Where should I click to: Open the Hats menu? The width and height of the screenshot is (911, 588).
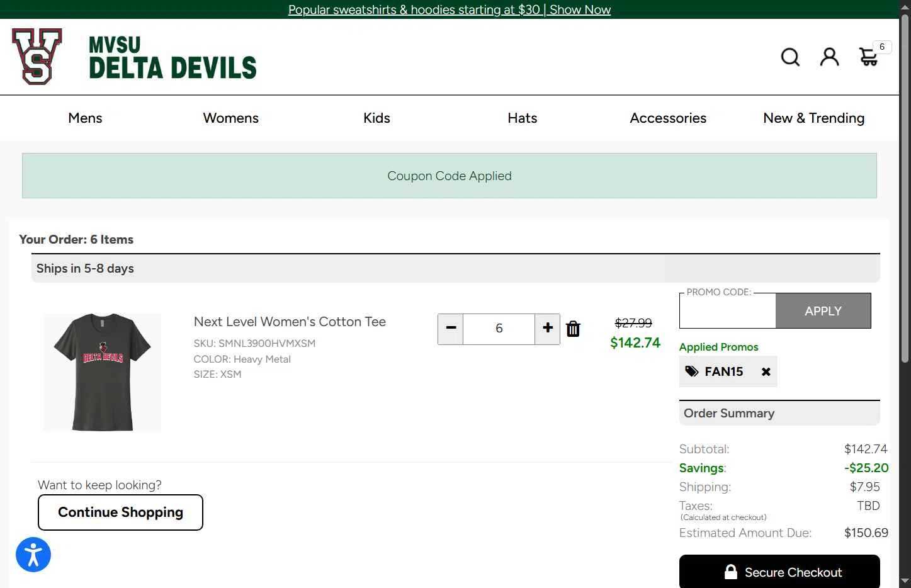coord(523,118)
